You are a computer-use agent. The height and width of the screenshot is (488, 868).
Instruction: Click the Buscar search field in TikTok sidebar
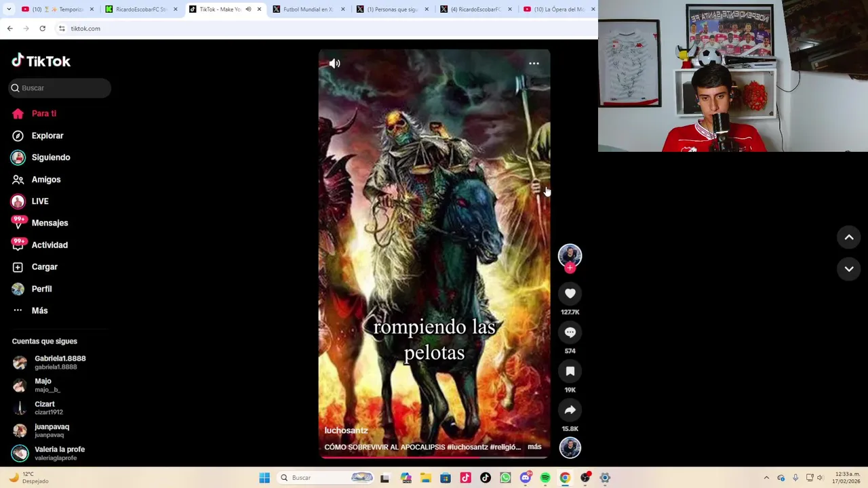point(60,88)
